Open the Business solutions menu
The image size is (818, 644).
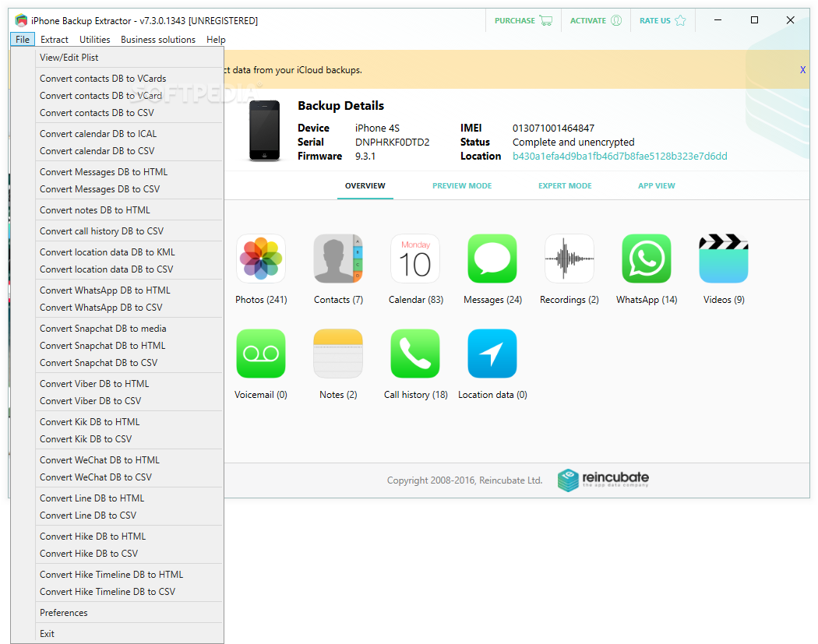158,39
